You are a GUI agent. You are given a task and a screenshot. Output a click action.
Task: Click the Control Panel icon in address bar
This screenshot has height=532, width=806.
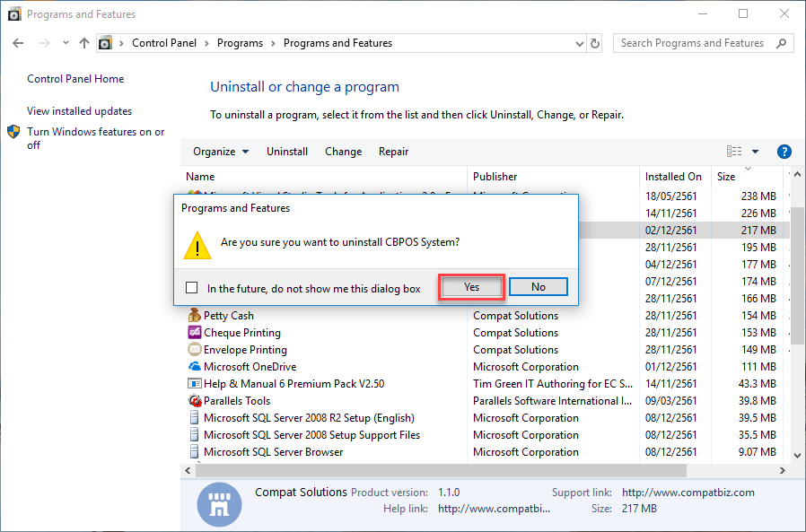pos(105,43)
